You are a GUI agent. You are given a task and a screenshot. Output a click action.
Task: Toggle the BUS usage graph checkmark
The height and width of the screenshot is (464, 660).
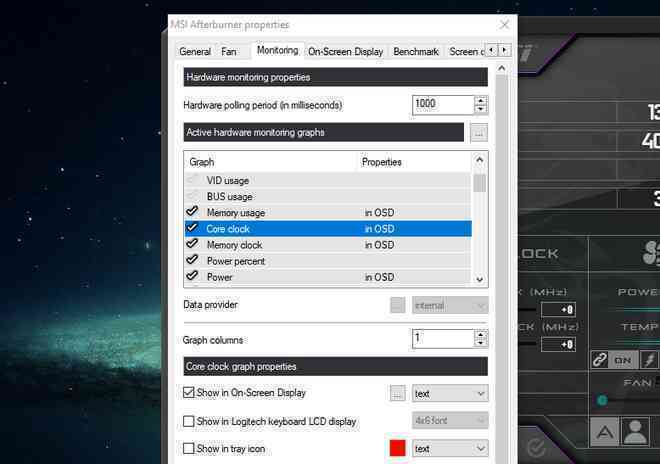pyautogui.click(x=193, y=196)
